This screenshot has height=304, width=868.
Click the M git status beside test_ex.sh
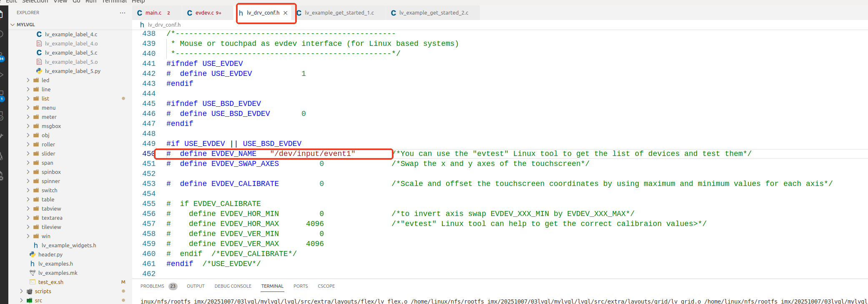point(123,282)
